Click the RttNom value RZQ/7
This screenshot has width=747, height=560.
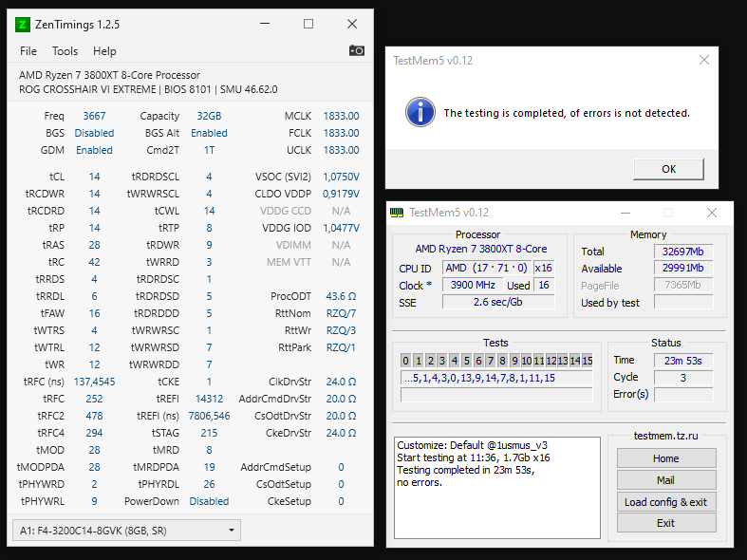click(341, 313)
